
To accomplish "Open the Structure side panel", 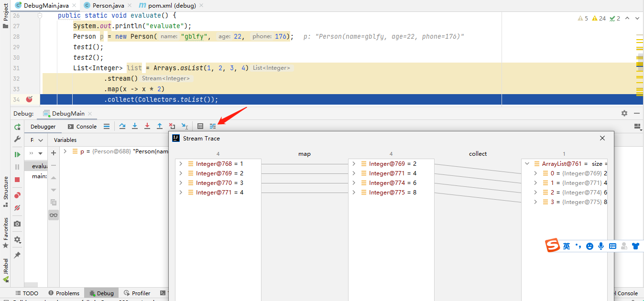I will pyautogui.click(x=5, y=191).
